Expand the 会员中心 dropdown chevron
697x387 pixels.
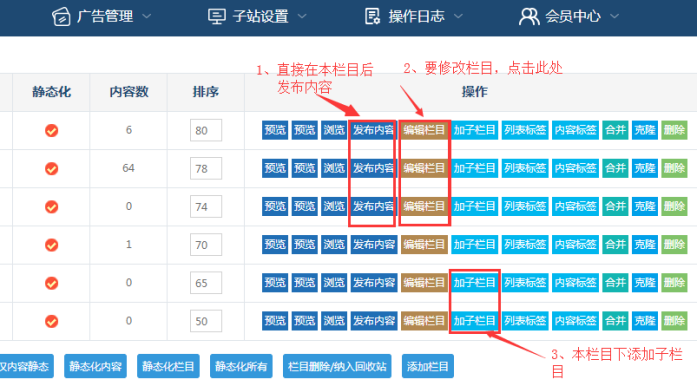point(614,16)
